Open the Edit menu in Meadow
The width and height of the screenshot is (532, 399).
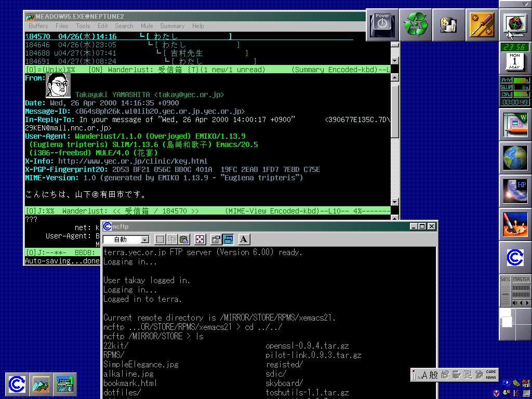coord(102,26)
